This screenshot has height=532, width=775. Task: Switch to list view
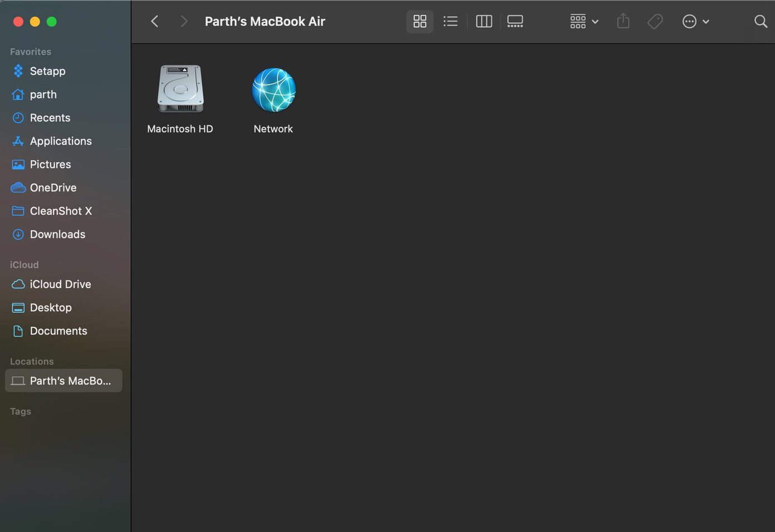(450, 22)
